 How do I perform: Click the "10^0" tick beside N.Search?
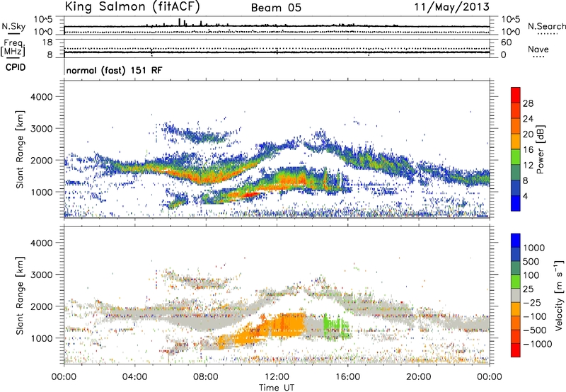[x=510, y=32]
